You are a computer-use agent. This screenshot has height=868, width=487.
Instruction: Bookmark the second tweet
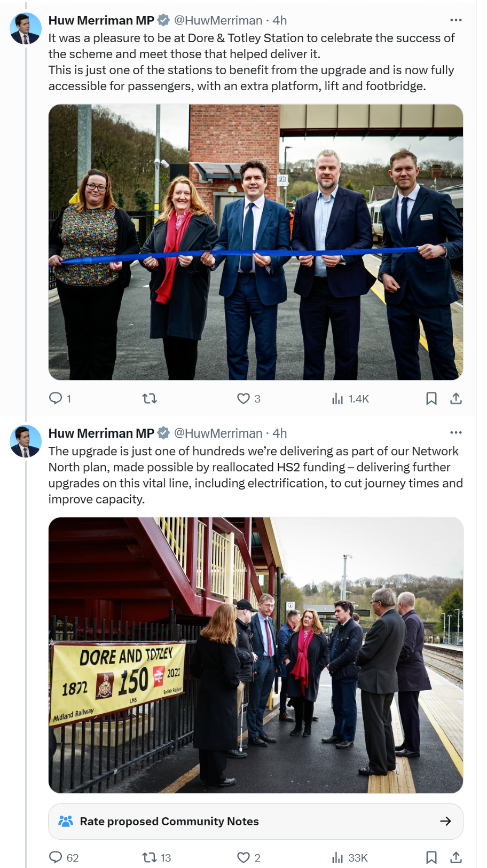point(431,857)
